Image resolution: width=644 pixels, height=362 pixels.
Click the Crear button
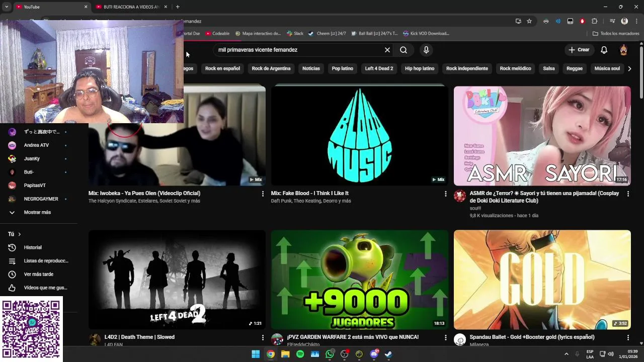point(579,50)
